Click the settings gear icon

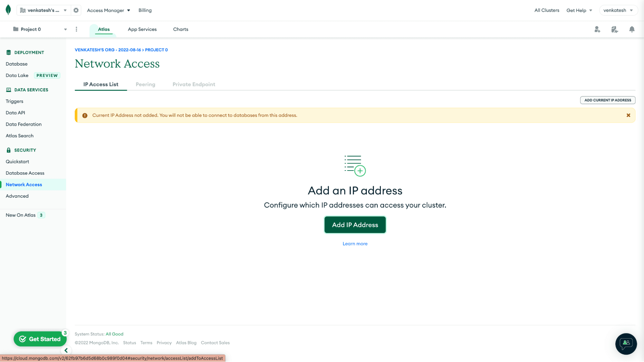click(76, 10)
